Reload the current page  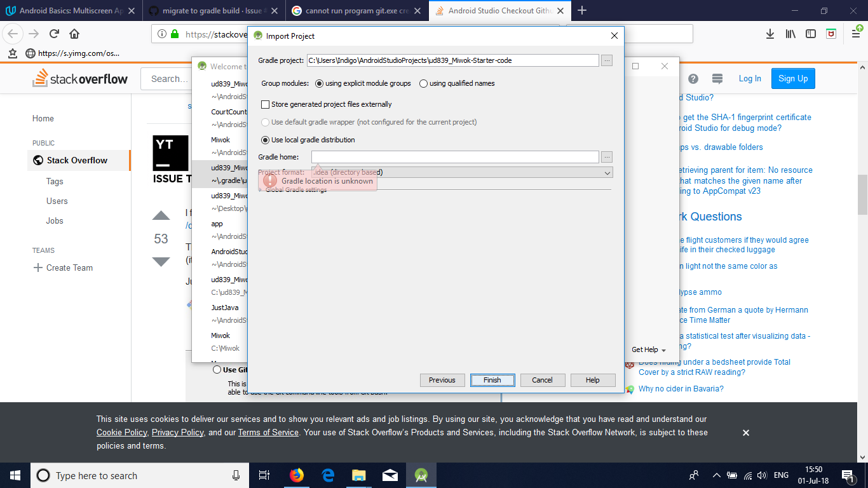coord(55,34)
